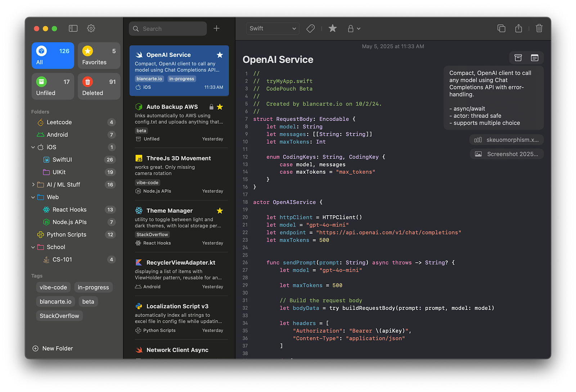This screenshot has width=576, height=392.
Task: Click the JS icon on ThreeJs 3D Movement
Action: (x=139, y=158)
